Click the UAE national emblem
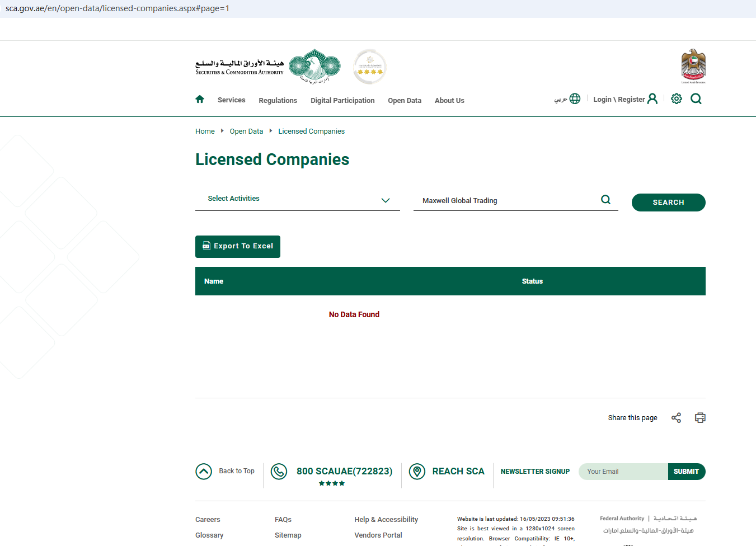The image size is (756, 546). [x=693, y=66]
